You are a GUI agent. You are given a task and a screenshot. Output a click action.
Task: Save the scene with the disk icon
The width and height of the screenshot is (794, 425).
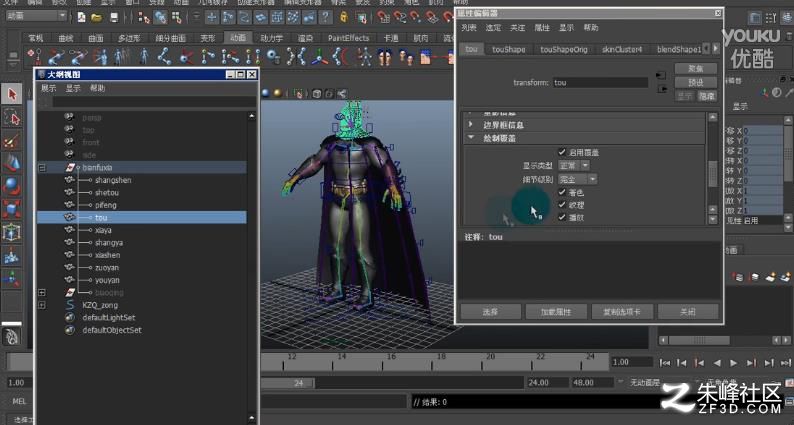[x=114, y=18]
